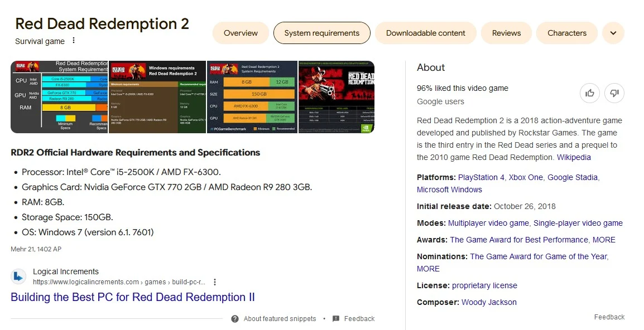Click the RDR2 Official Hardware Requirements heading
The width and height of the screenshot is (644, 330).
(135, 153)
